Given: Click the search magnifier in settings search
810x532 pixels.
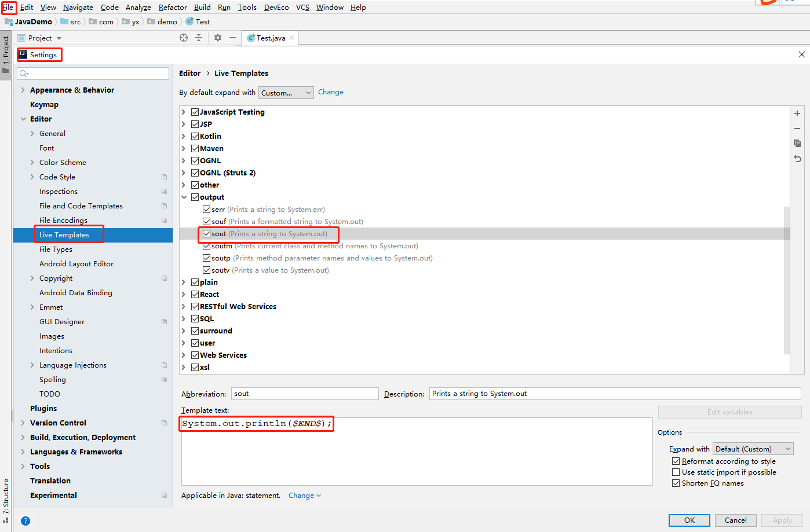Looking at the screenshot, I should coord(24,74).
